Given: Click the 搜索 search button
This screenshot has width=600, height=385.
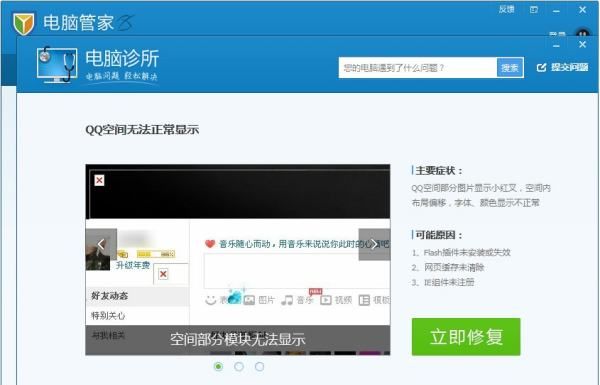Looking at the screenshot, I should click(x=510, y=68).
